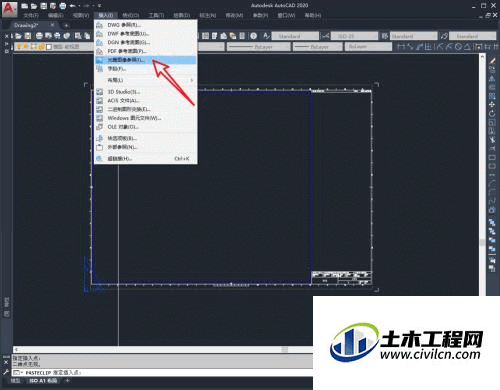Open the 编辑(E) menu

pyautogui.click(x=56, y=15)
